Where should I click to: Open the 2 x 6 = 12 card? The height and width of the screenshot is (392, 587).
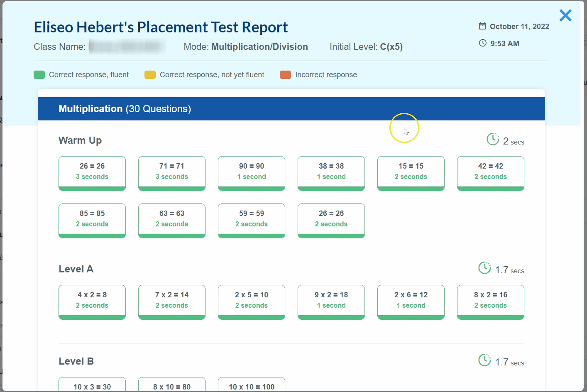click(x=411, y=302)
